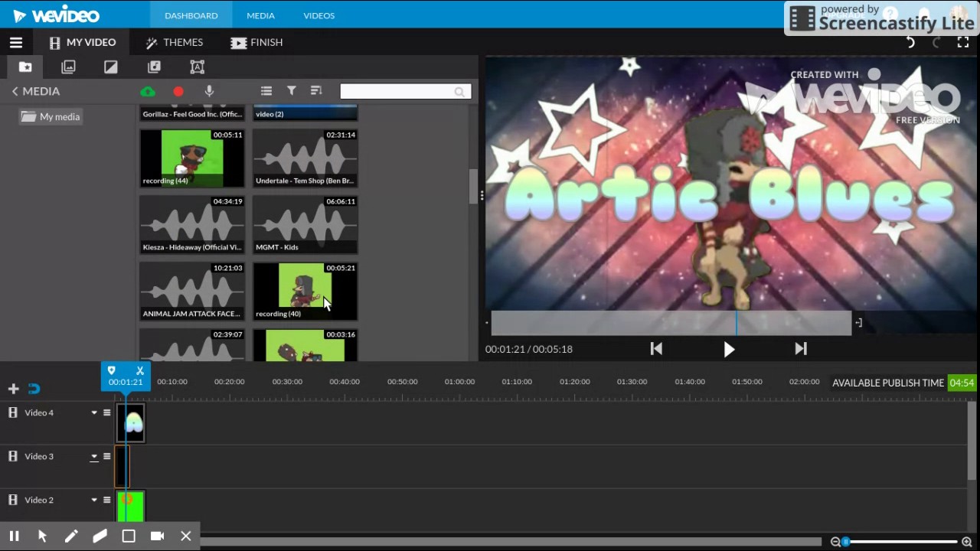Screen dimensions: 980x551
Task: Click the preview progress scrub bar
Action: click(x=671, y=323)
